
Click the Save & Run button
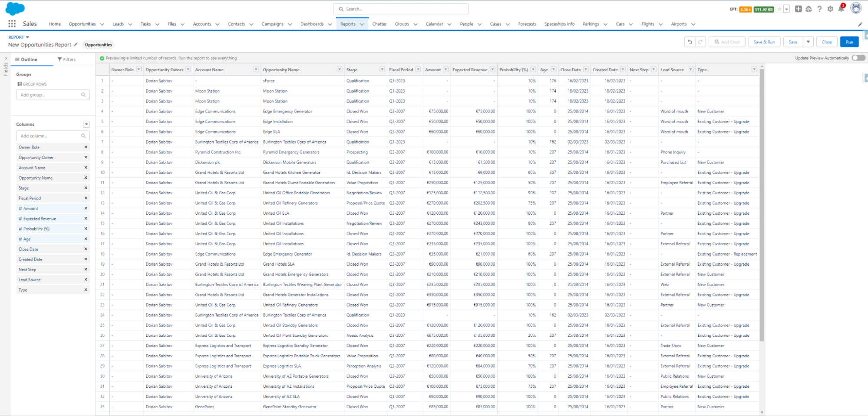click(x=764, y=42)
